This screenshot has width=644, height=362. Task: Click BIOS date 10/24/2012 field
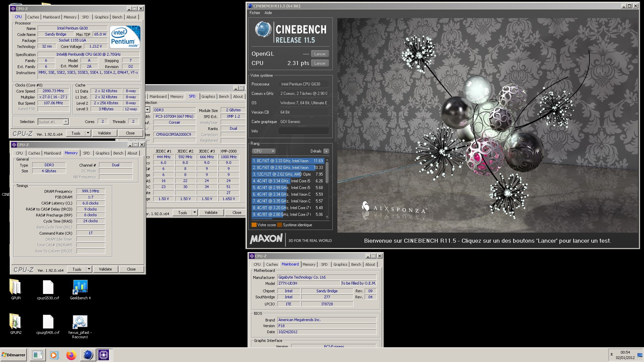pyautogui.click(x=327, y=332)
